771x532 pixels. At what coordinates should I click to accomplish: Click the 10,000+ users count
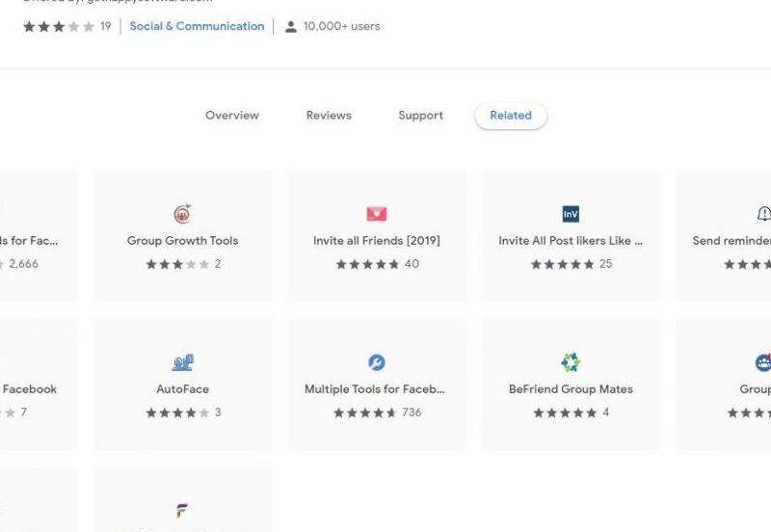[x=341, y=27]
